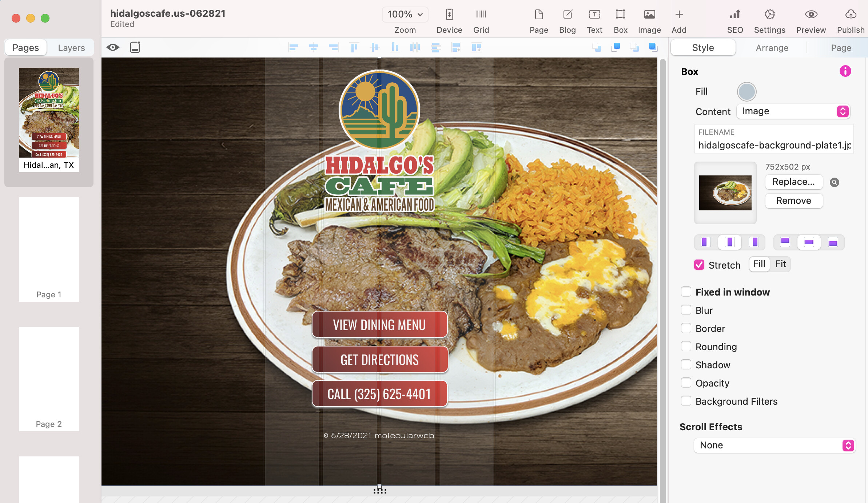This screenshot has height=503, width=868.
Task: Open the Zoom 100% dropdown
Action: coord(405,14)
